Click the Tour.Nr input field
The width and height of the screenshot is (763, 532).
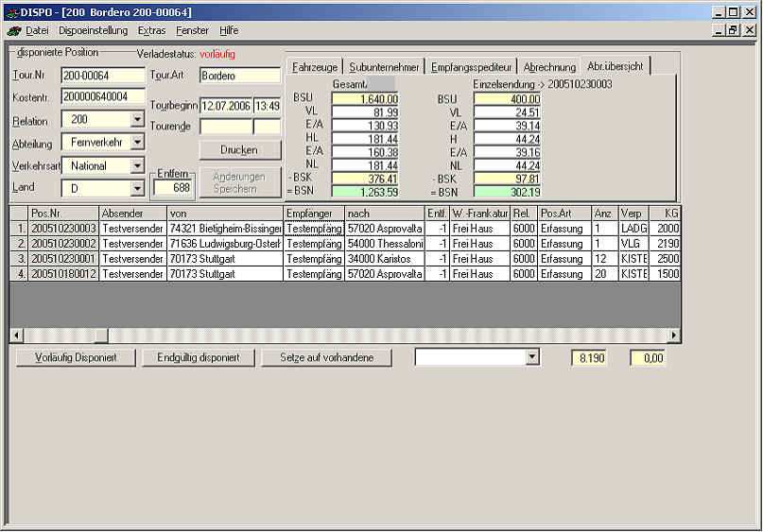coord(102,75)
